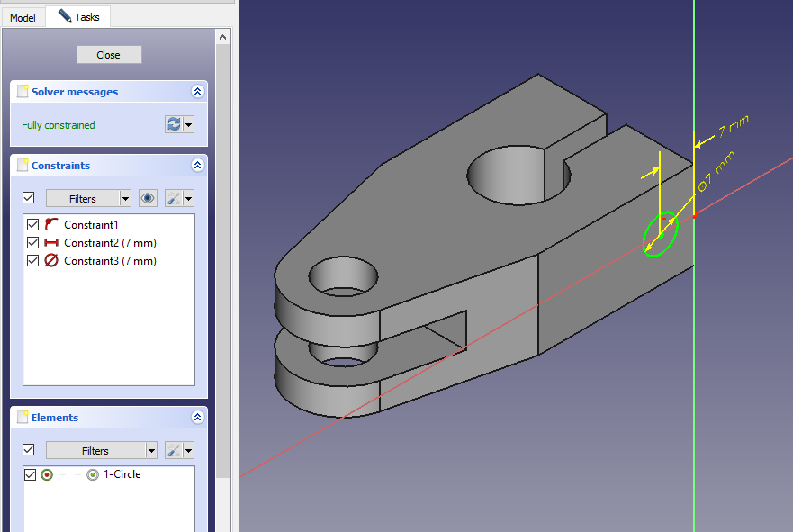This screenshot has height=532, width=793.
Task: Open the Elements Filters dropdown arrow
Action: pyautogui.click(x=150, y=450)
